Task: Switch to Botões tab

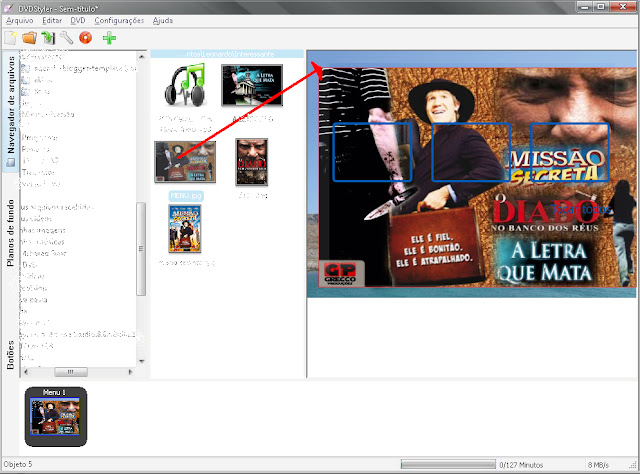Action: pos(11,355)
